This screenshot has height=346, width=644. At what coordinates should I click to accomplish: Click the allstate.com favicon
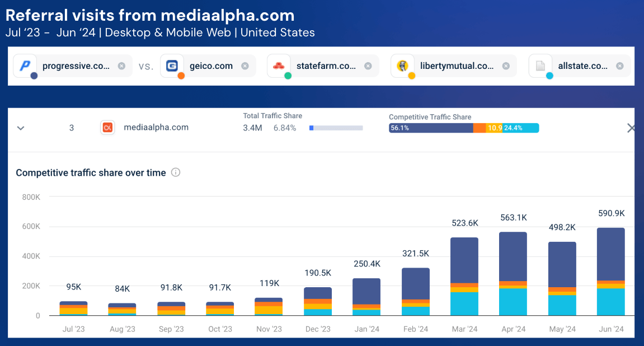click(540, 66)
